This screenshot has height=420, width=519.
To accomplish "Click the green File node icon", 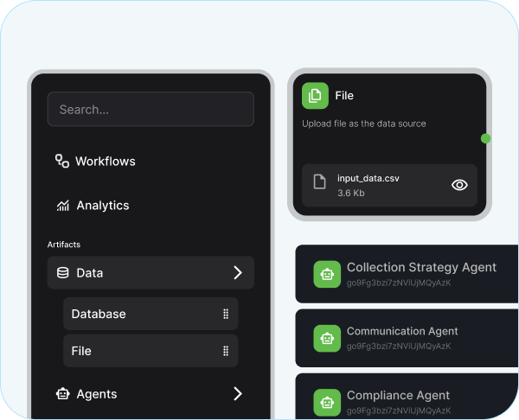I will coord(315,95).
